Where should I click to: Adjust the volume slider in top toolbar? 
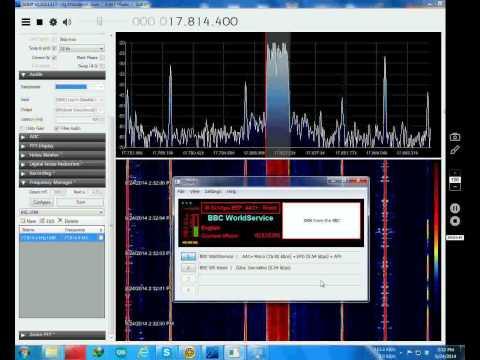click(x=99, y=21)
